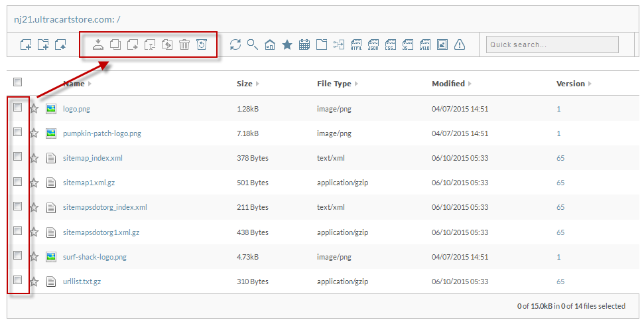Star pumpkin-patch-logo.png as favorite

34,133
